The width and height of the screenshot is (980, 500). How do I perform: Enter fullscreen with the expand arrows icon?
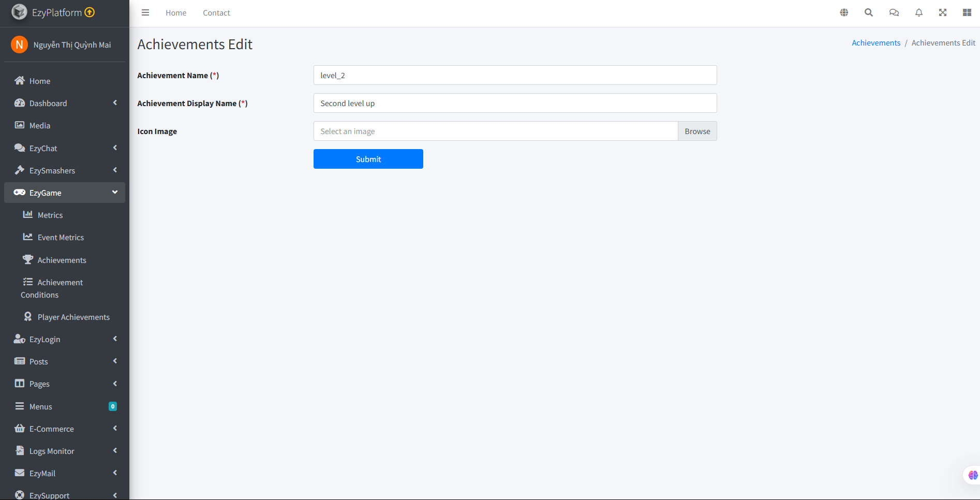pos(943,12)
